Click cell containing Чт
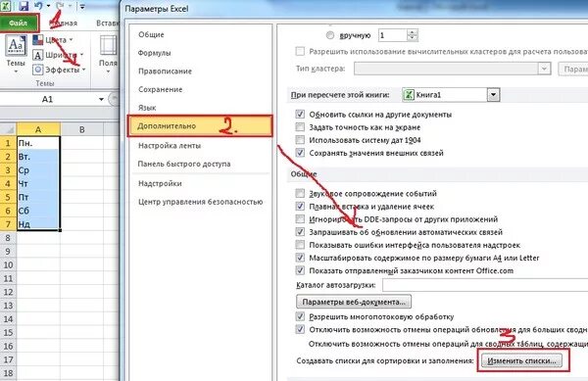This screenshot has width=588, height=381. pos(38,183)
